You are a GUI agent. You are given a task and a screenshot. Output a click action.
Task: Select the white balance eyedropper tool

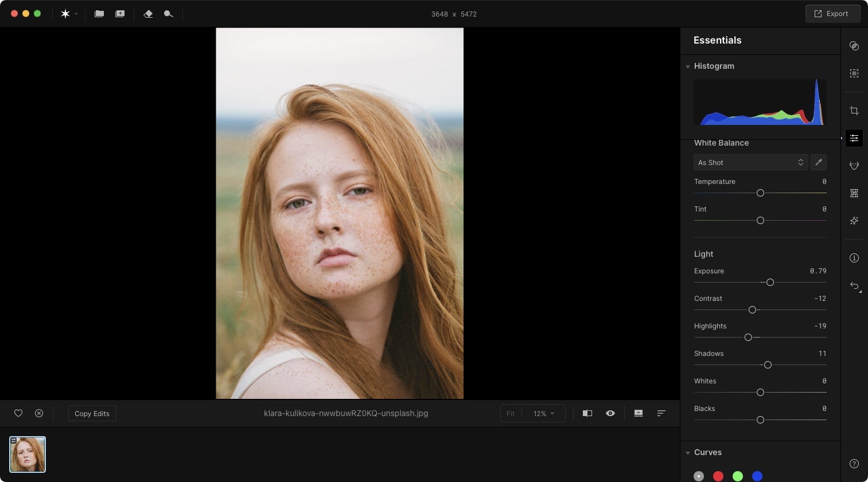(819, 162)
